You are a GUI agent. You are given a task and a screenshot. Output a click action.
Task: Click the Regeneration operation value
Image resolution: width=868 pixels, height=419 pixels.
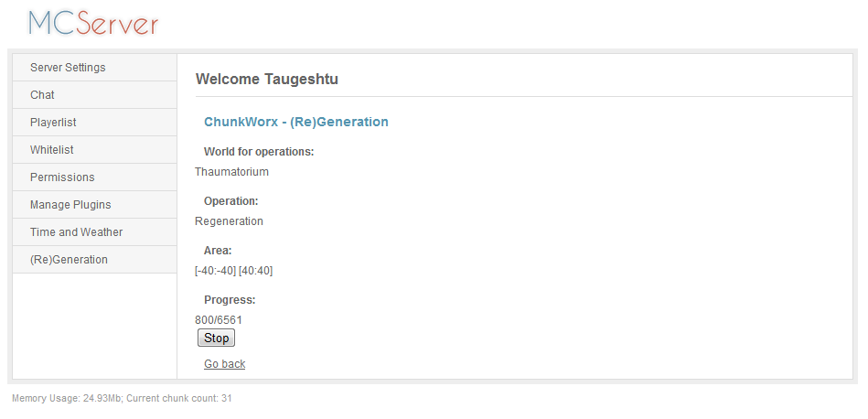click(x=229, y=221)
